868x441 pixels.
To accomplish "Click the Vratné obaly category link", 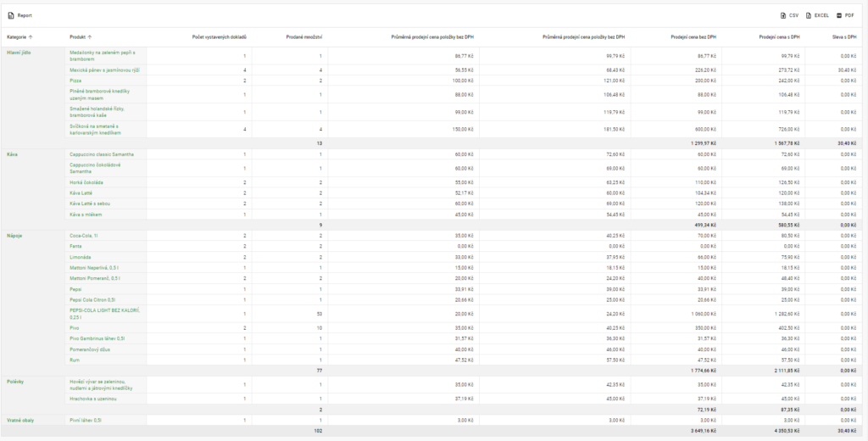I will pyautogui.click(x=19, y=420).
